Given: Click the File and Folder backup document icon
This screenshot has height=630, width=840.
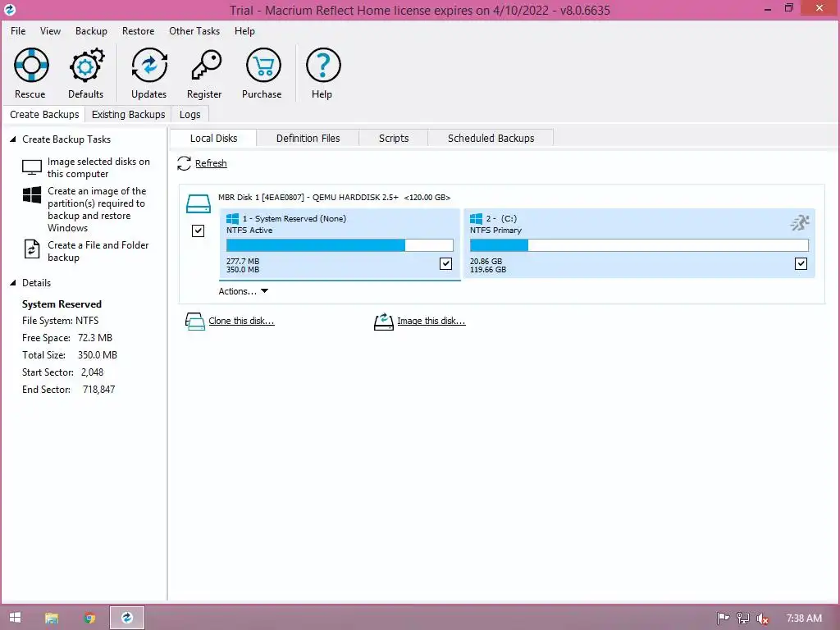Looking at the screenshot, I should point(32,249).
